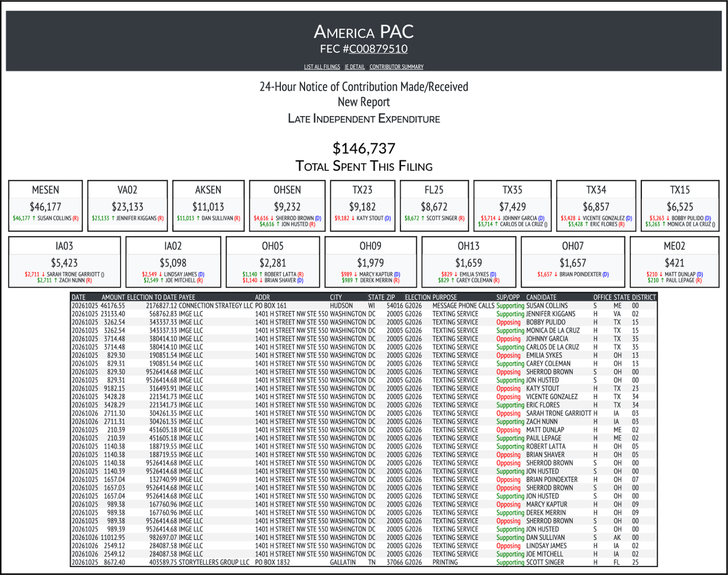The height and width of the screenshot is (575, 728).
Task: Click Vicente Gonzalez in the table
Action: [x=552, y=396]
